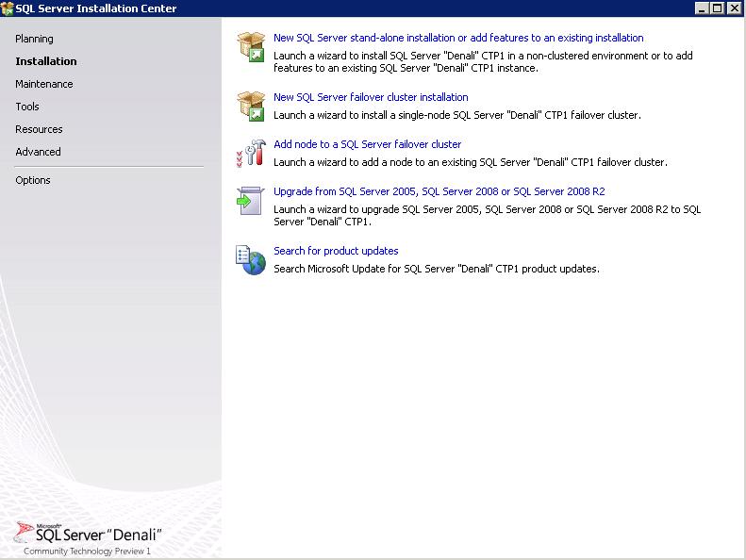Switch to the Planning section

click(34, 39)
